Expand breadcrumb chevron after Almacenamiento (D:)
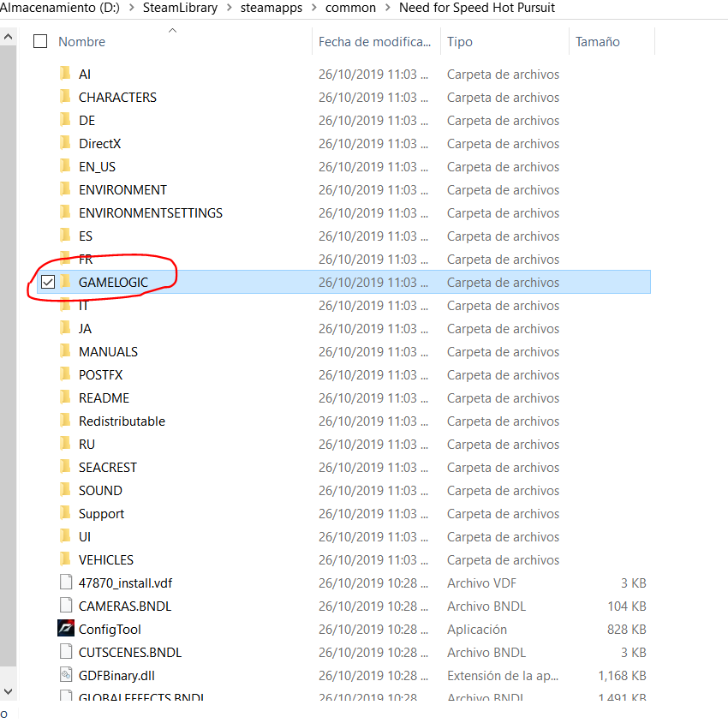Image resolution: width=728 pixels, height=723 pixels. 131,8
